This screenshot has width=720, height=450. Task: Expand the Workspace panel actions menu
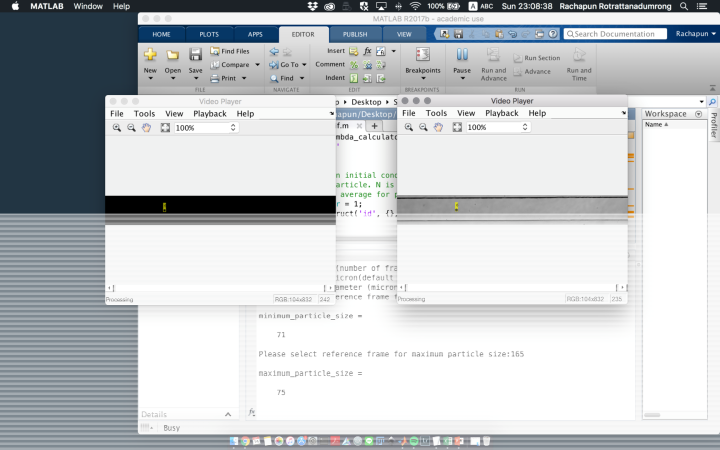(698, 114)
